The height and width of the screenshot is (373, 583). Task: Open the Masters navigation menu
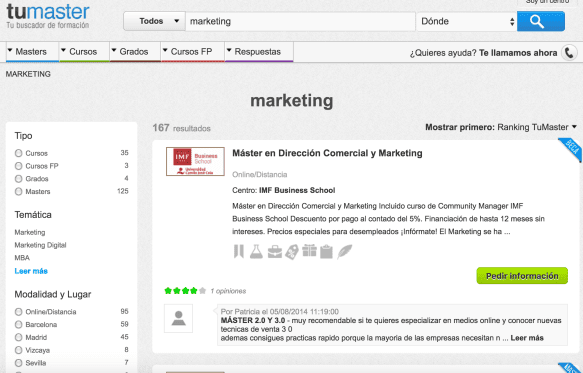[32, 52]
